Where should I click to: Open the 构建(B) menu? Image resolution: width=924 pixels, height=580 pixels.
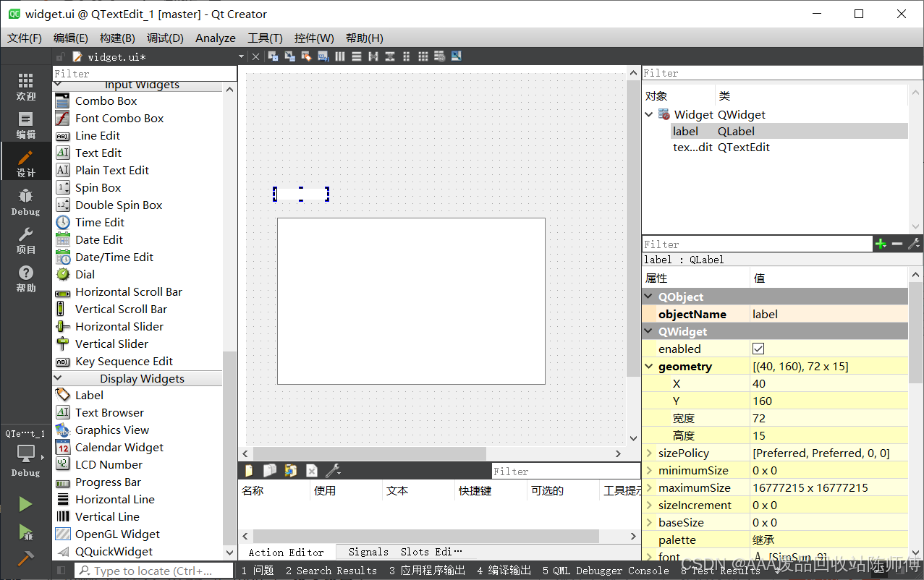[117, 38]
